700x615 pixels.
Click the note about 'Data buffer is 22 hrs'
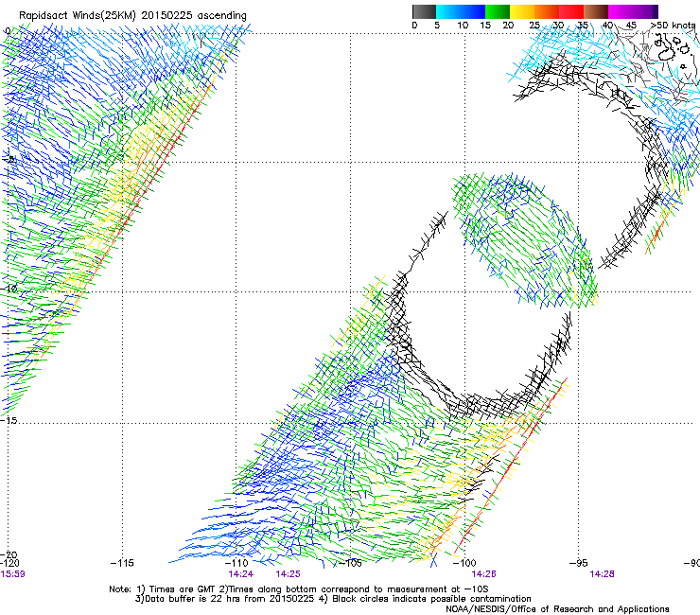click(333, 599)
